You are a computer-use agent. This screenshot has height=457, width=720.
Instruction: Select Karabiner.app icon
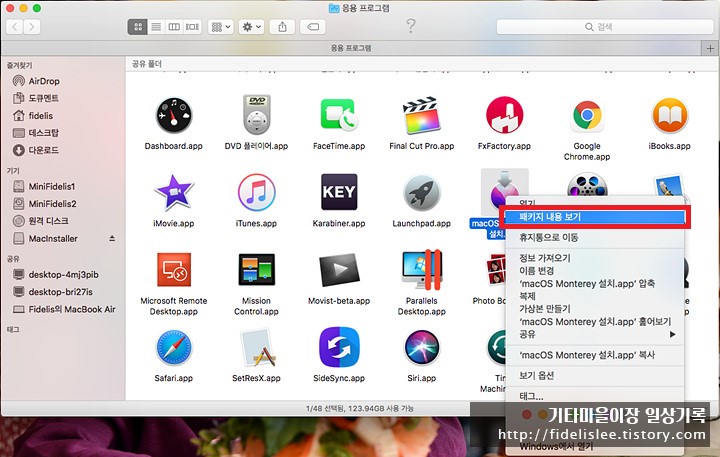(x=339, y=192)
